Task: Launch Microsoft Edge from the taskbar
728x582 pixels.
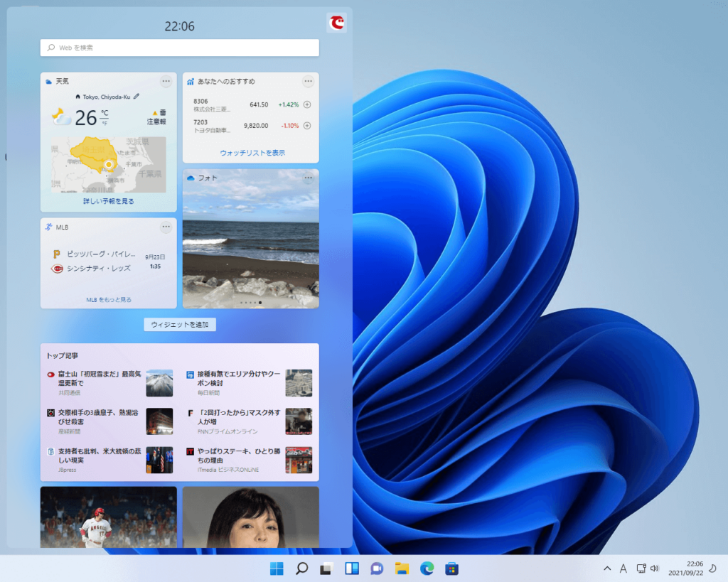Action: (427, 568)
